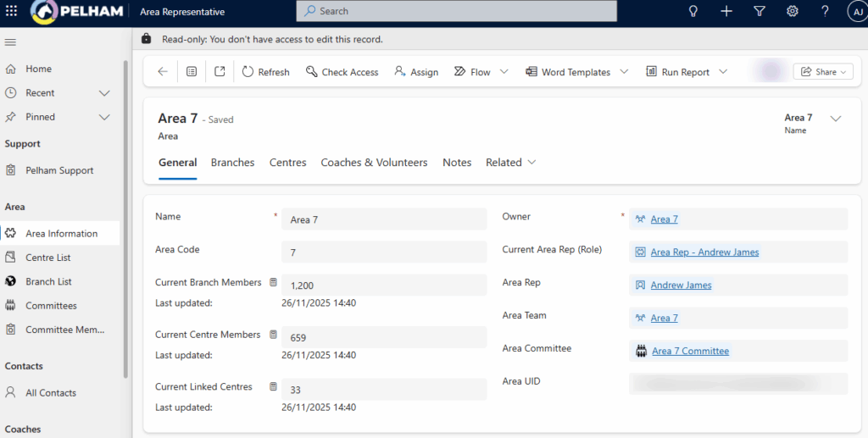The width and height of the screenshot is (868, 438).
Task: Open the advanced filter funnel icon
Action: pos(759,11)
